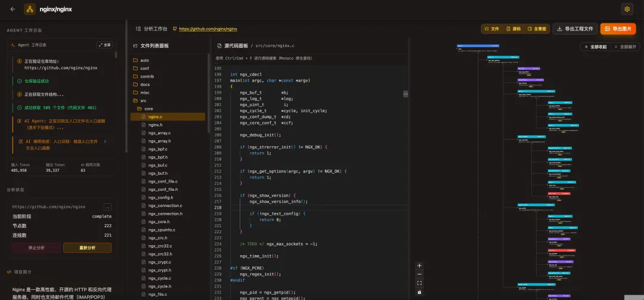Open ngx_cycle.h in the file list
Screen dimensions: 644x300
tap(168, 286)
